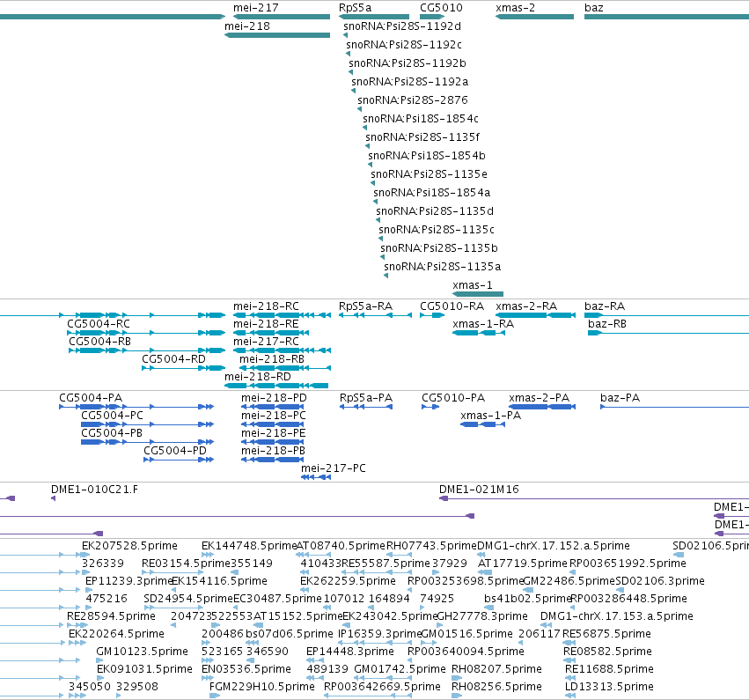Click the RpS5a gene label
Screen dimensions: 749x700
pyautogui.click(x=355, y=8)
